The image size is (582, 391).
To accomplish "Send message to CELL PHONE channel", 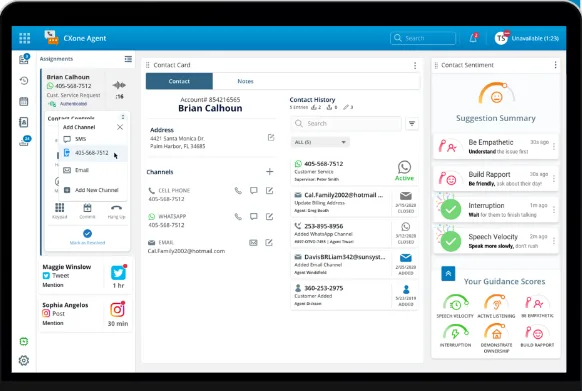I will [254, 190].
